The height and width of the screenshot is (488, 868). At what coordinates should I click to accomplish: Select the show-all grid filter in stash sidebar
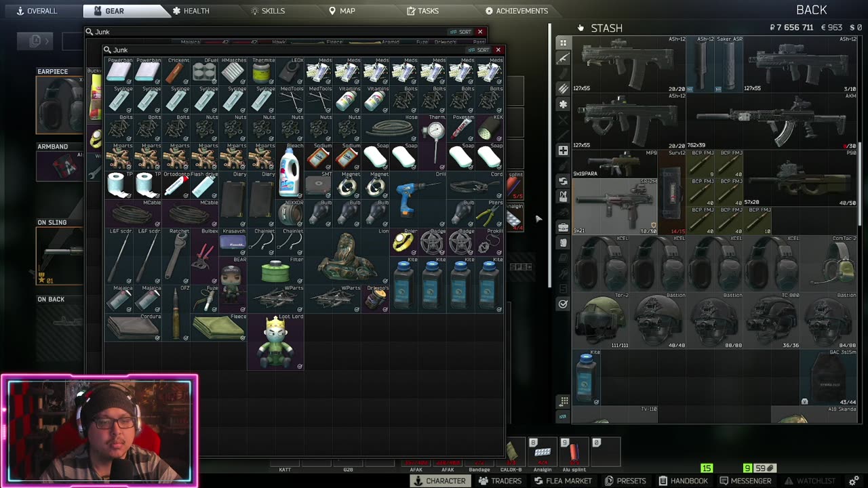[563, 43]
